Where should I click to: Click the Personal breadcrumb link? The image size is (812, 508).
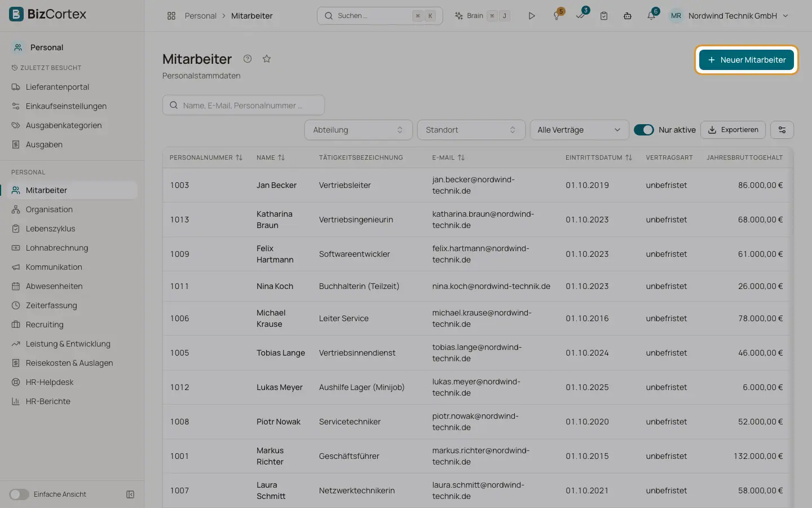201,16
